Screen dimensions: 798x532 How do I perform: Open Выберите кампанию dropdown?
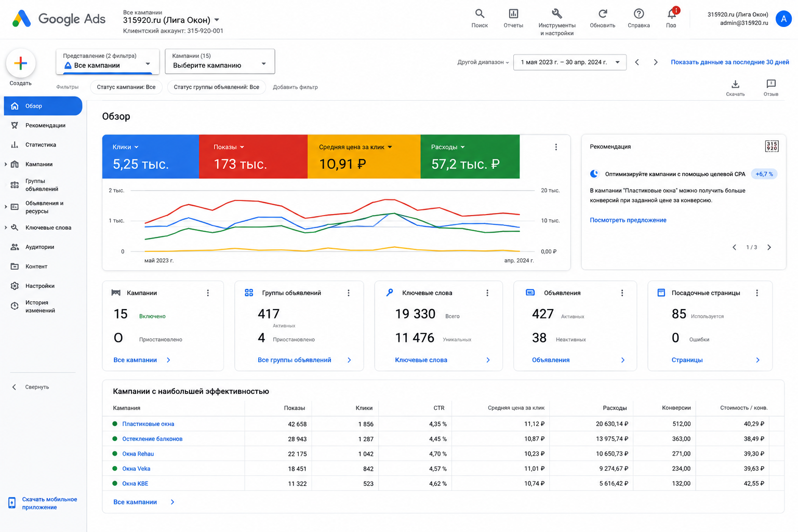220,61
